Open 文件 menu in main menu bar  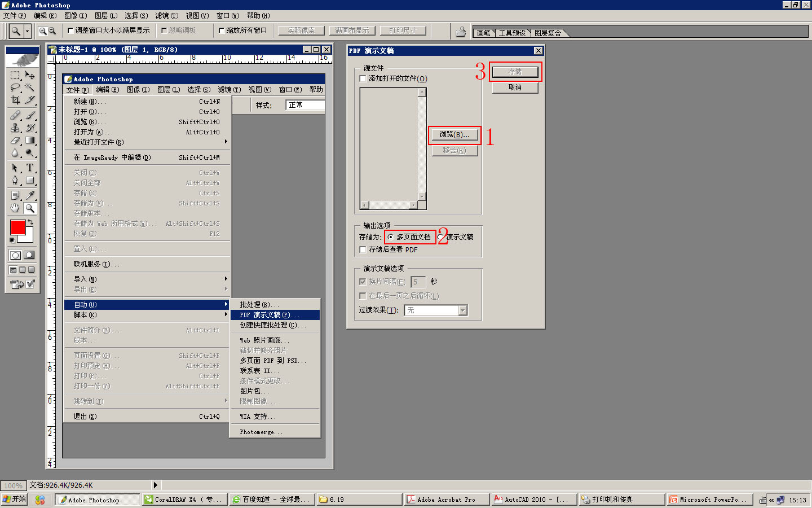[x=15, y=16]
